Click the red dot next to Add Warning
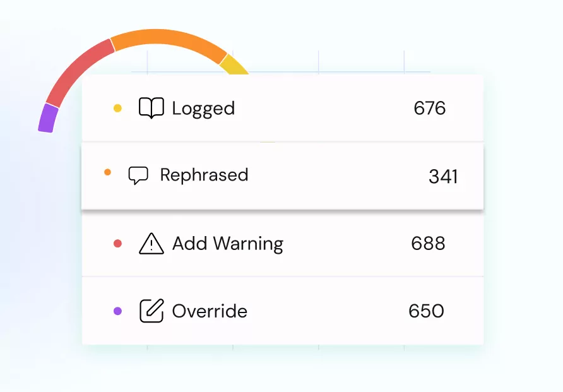563x392 pixels. tap(117, 244)
